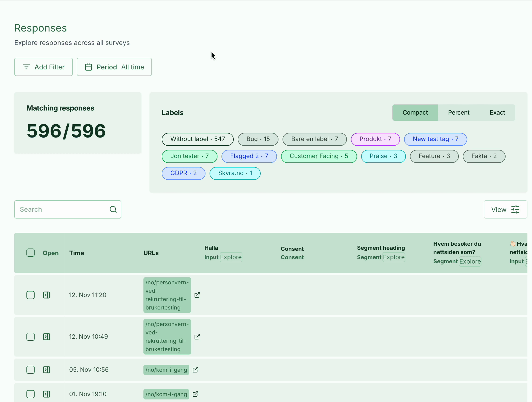Screen dimensions: 532x402
Task: Click the 12. Nov 11:20 personvern URL chip
Action: (x=167, y=295)
